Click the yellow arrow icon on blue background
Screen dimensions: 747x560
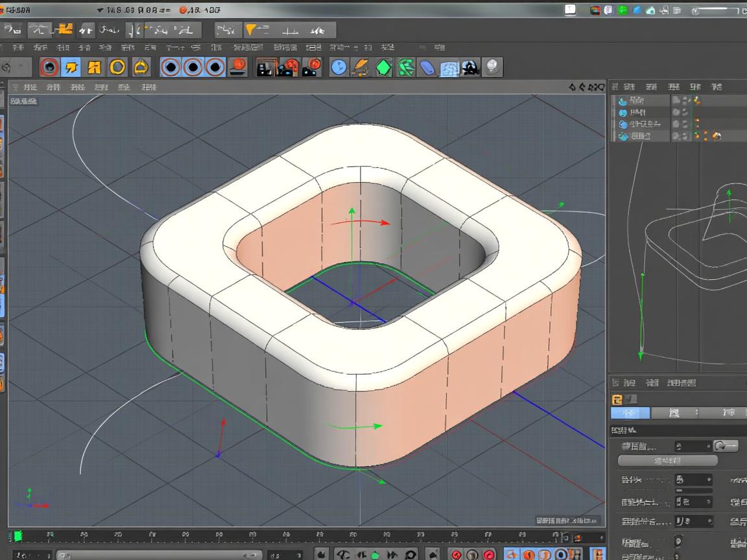tap(72, 67)
